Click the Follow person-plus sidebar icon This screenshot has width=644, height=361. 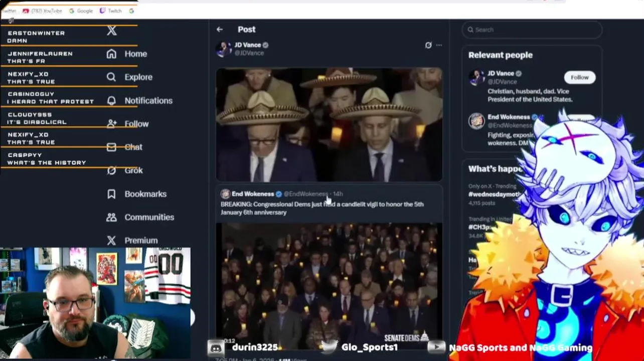pos(111,123)
